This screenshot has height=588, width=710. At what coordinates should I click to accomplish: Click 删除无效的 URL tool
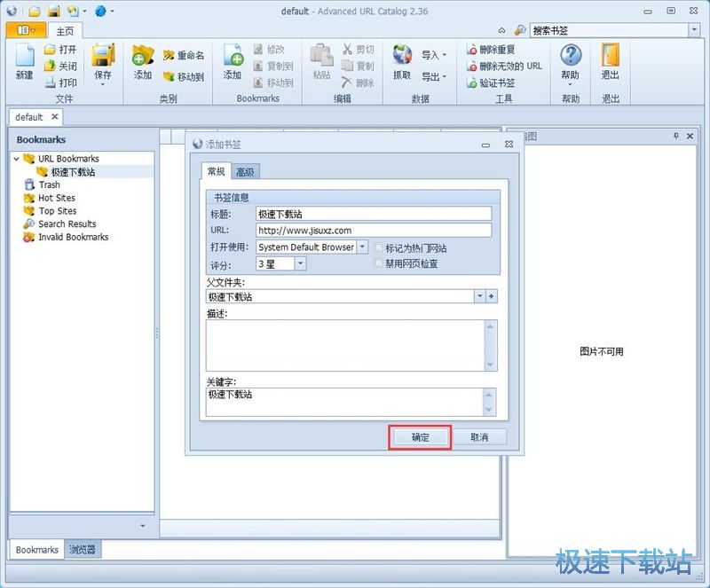pos(504,67)
